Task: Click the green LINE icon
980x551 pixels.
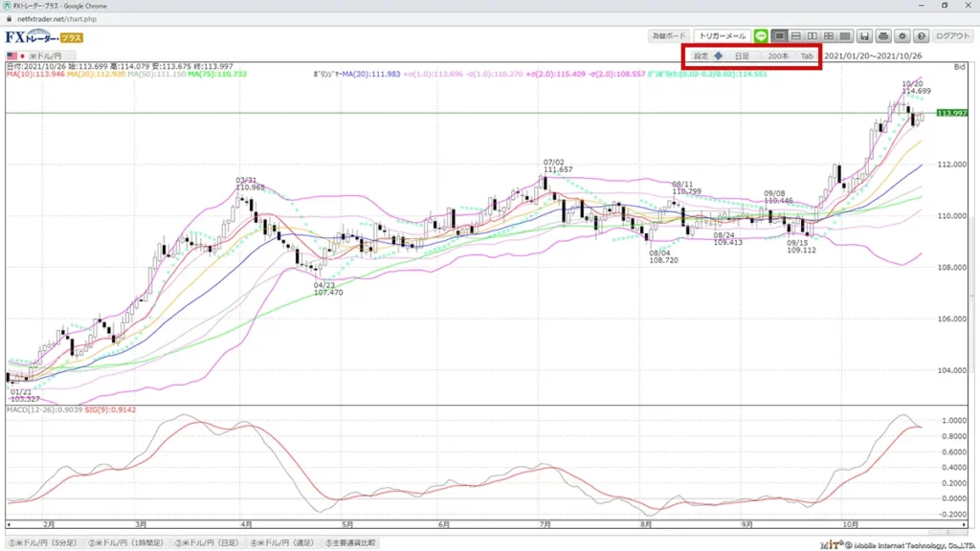Action: pyautogui.click(x=761, y=36)
